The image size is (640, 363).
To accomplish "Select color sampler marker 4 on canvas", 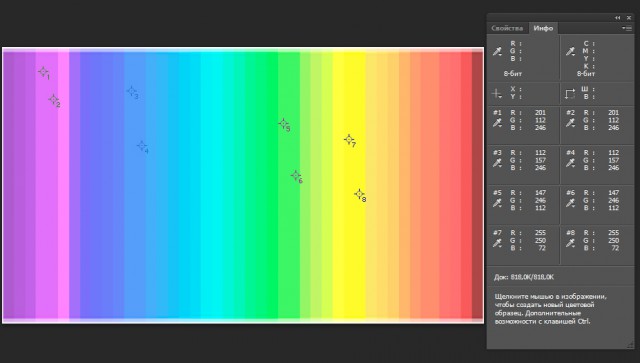I will point(142,146).
